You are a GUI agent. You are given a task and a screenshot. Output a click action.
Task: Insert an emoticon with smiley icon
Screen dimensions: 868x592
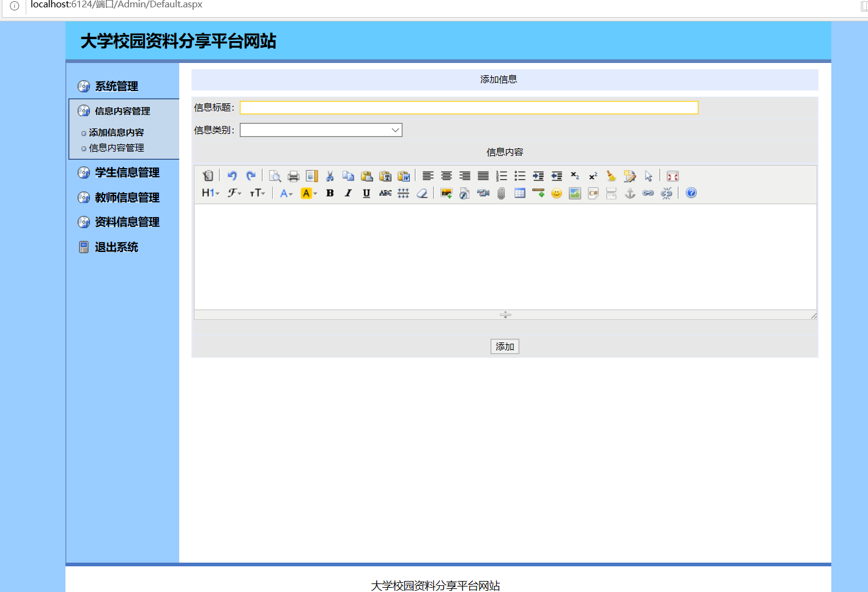click(x=557, y=193)
